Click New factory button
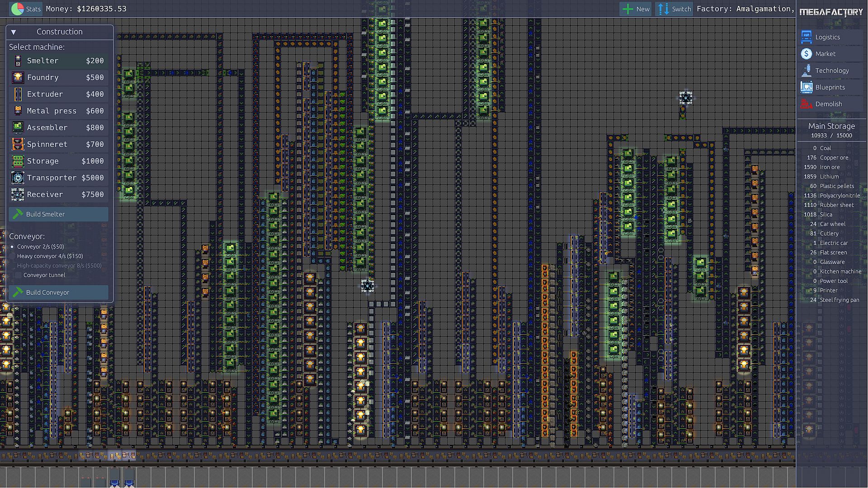The height and width of the screenshot is (488, 868). point(636,9)
